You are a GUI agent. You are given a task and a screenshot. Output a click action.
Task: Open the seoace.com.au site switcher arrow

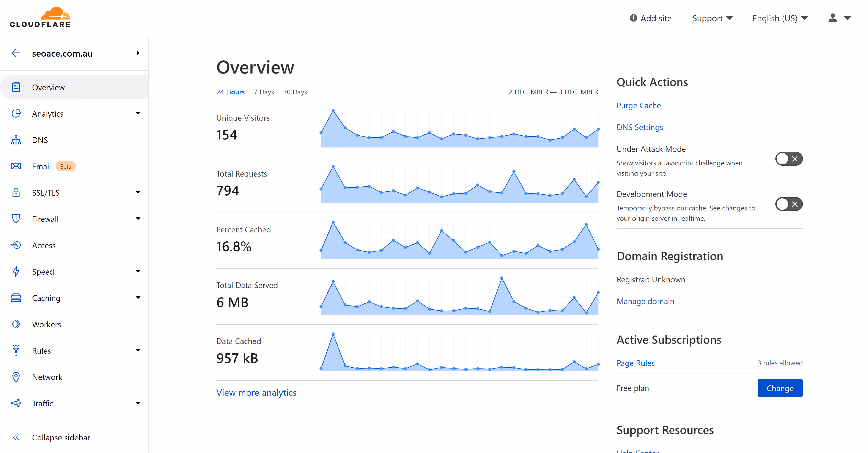pos(138,53)
